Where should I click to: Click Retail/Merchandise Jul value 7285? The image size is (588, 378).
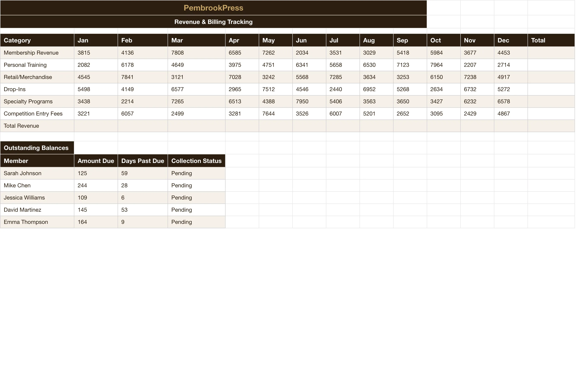tap(343, 77)
